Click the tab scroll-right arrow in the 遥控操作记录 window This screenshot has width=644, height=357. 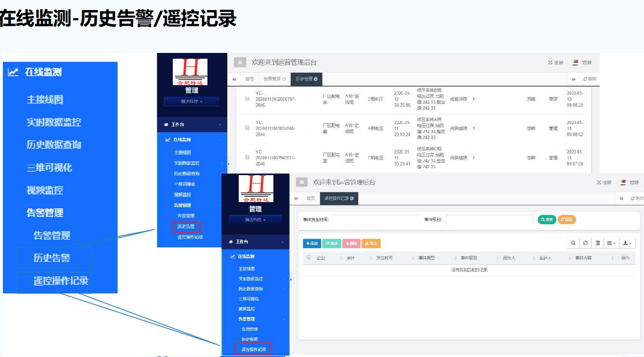[621, 198]
